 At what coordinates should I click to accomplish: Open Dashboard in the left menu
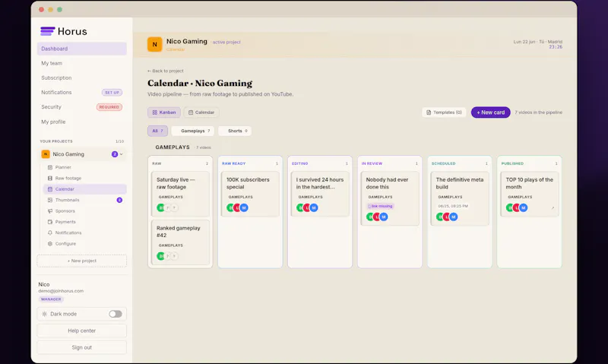(82, 49)
